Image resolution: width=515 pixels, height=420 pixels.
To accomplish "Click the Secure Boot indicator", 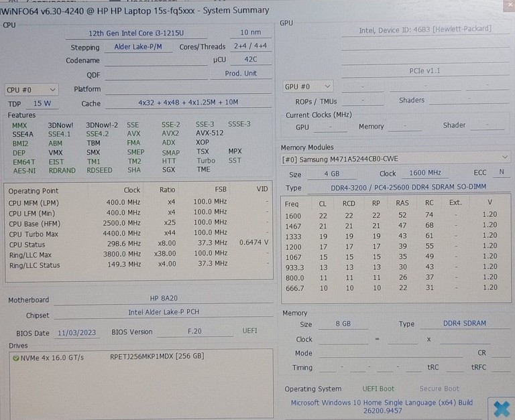I will tap(439, 389).
